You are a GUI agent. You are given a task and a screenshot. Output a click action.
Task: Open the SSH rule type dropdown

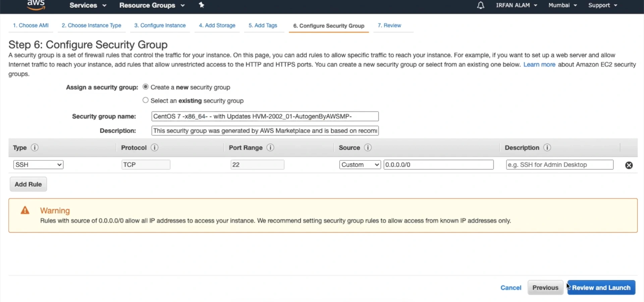point(38,165)
